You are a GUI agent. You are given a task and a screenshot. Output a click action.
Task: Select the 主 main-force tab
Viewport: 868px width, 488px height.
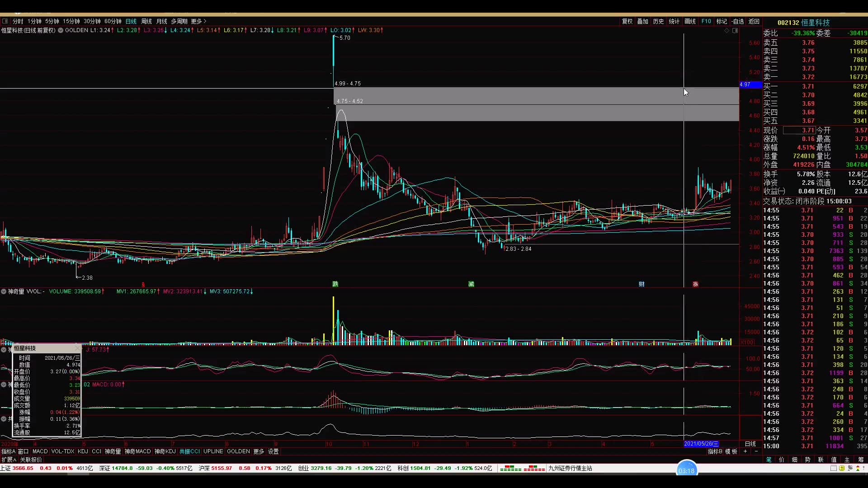(847, 460)
